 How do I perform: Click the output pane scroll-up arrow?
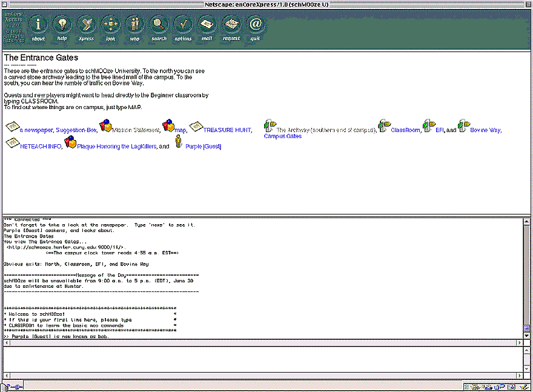coord(526,221)
